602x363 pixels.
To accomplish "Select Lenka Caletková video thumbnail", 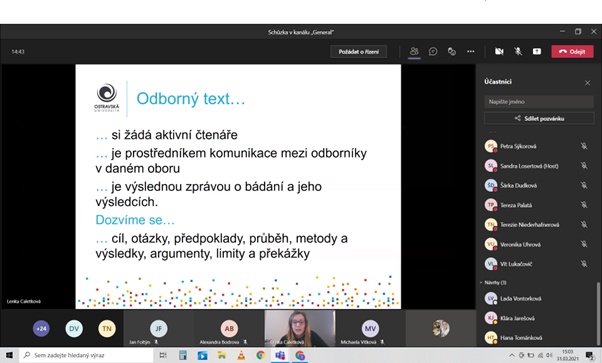I will pos(299,328).
